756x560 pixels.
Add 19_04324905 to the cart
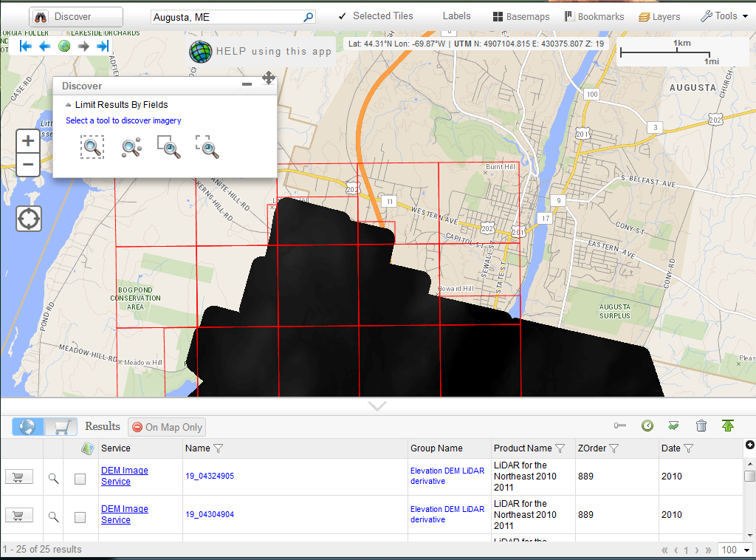pos(18,477)
